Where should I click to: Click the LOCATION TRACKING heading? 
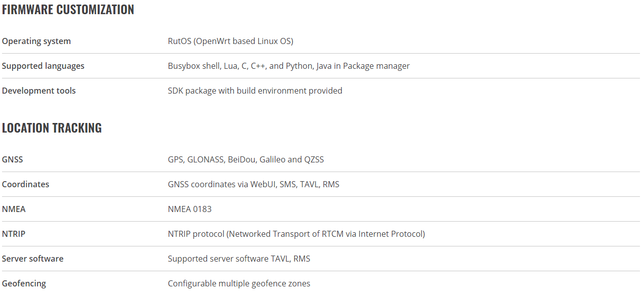[x=52, y=128]
